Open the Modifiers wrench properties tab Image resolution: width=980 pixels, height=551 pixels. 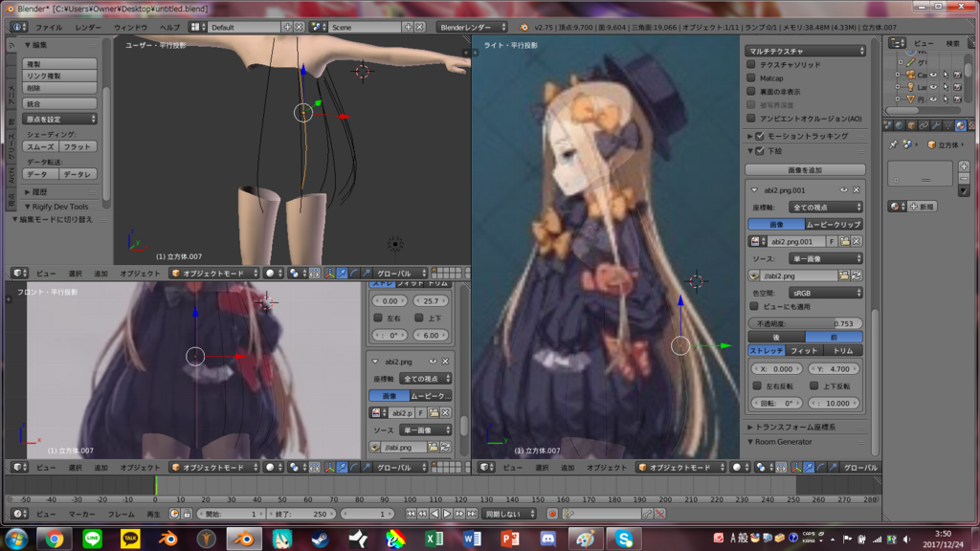[936, 125]
